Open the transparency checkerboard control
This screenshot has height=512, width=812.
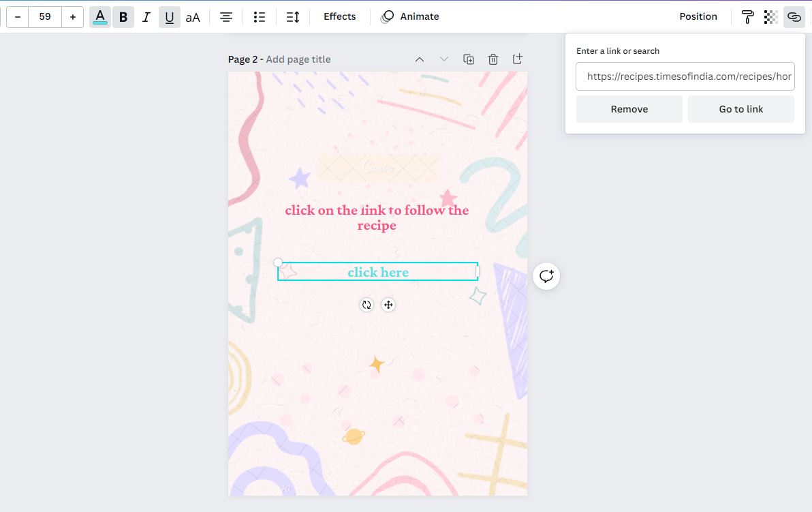[771, 17]
